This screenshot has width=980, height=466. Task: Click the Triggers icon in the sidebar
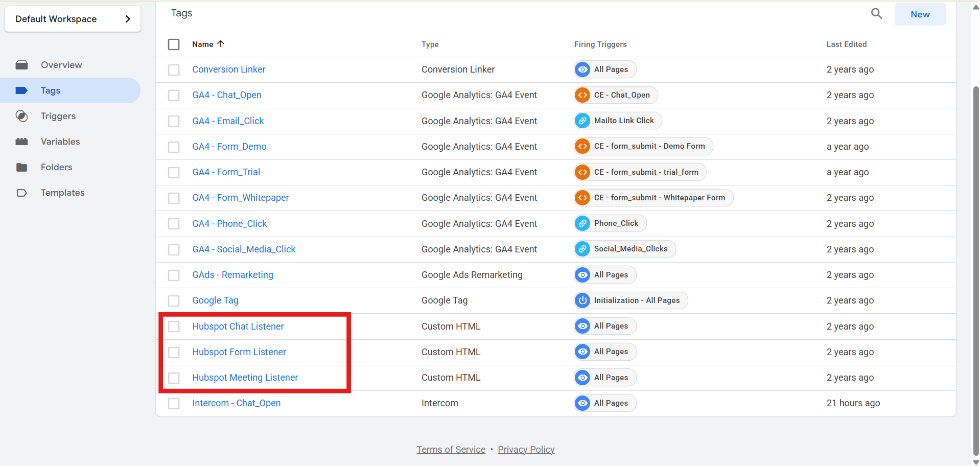pos(21,116)
